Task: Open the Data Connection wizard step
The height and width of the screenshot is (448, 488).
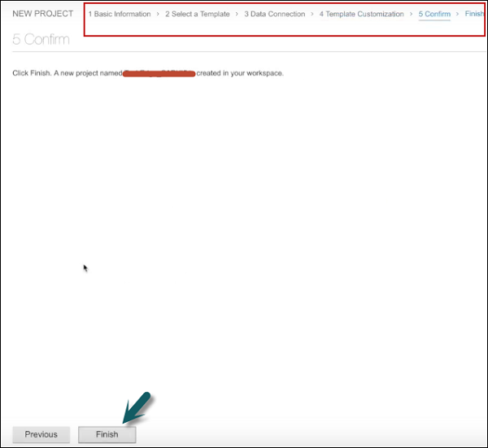Action: pyautogui.click(x=275, y=14)
